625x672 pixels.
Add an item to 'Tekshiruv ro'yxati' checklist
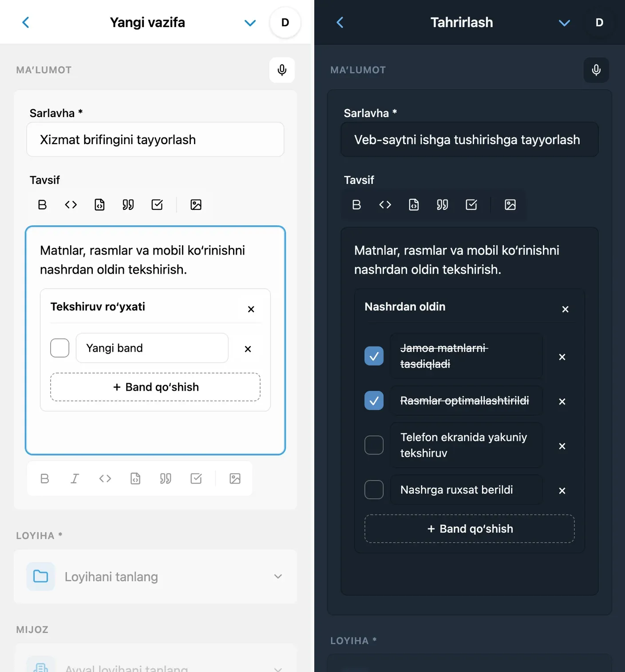pyautogui.click(x=155, y=387)
